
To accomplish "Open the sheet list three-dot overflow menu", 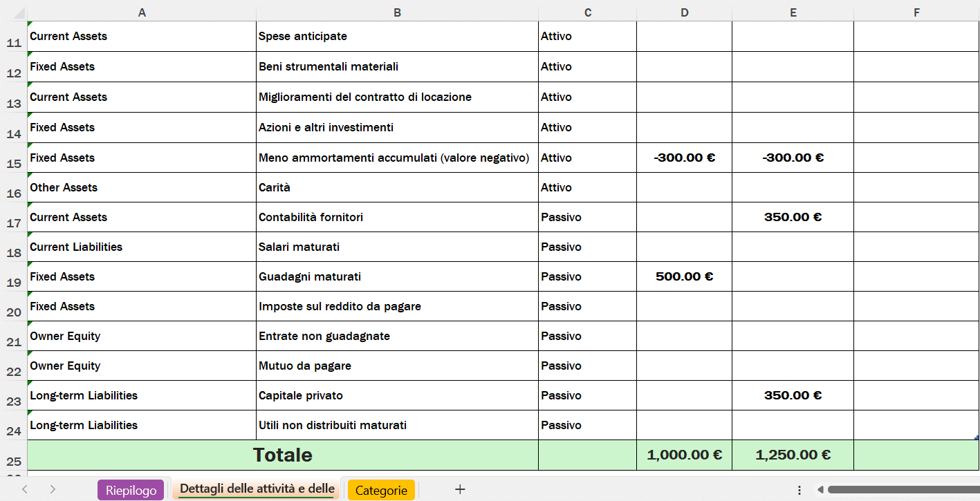I will pyautogui.click(x=799, y=489).
